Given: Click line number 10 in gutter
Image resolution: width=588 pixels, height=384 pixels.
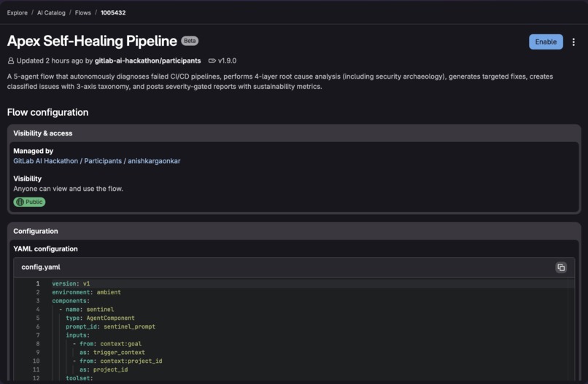Looking at the screenshot, I should point(36,361).
